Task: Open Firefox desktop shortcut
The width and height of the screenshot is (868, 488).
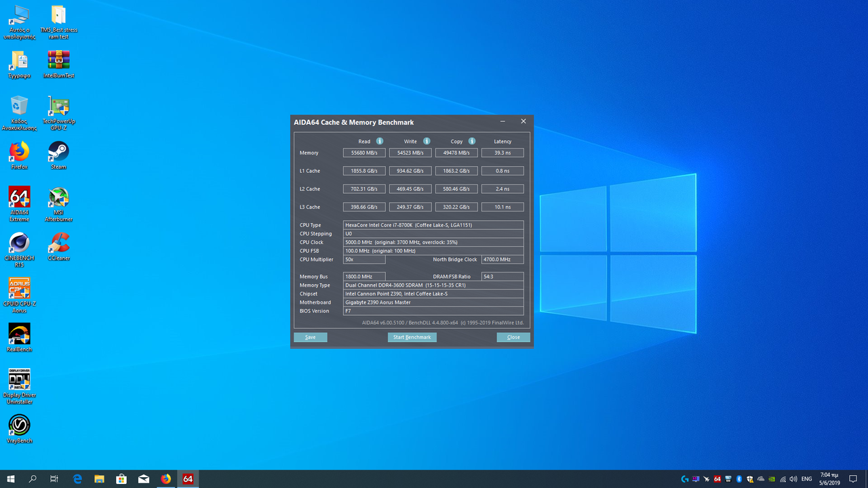Action: pos(19,155)
